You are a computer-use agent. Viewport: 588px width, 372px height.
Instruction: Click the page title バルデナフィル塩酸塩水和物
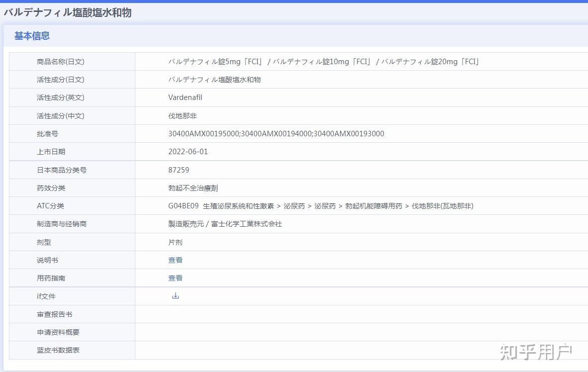(68, 13)
